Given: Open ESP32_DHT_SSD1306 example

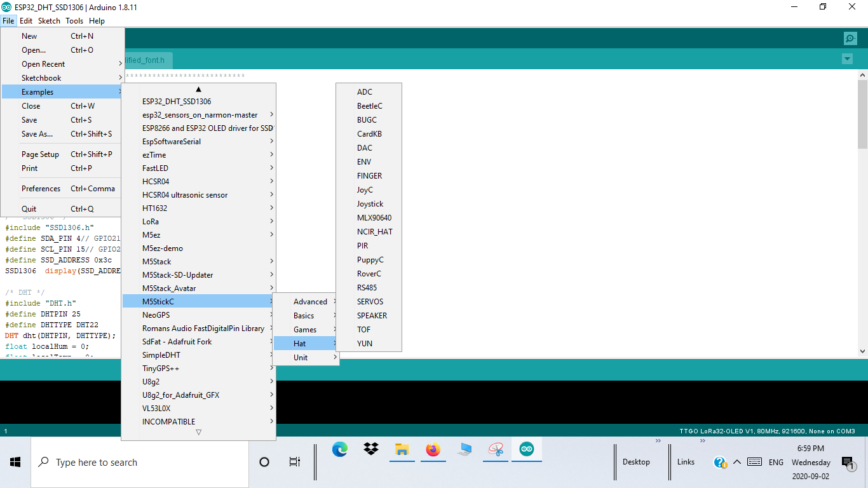Looking at the screenshot, I should point(198,102).
